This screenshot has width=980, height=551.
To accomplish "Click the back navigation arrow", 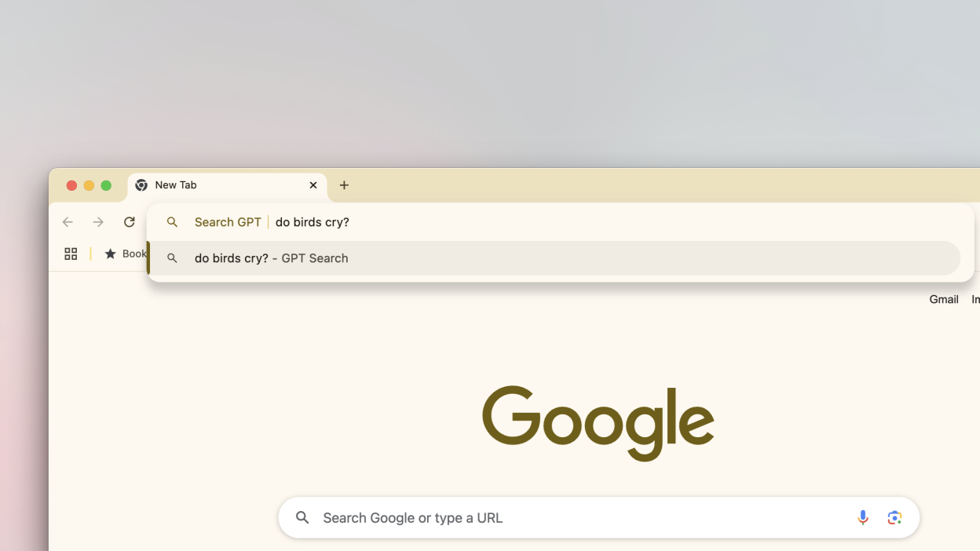I will 68,222.
